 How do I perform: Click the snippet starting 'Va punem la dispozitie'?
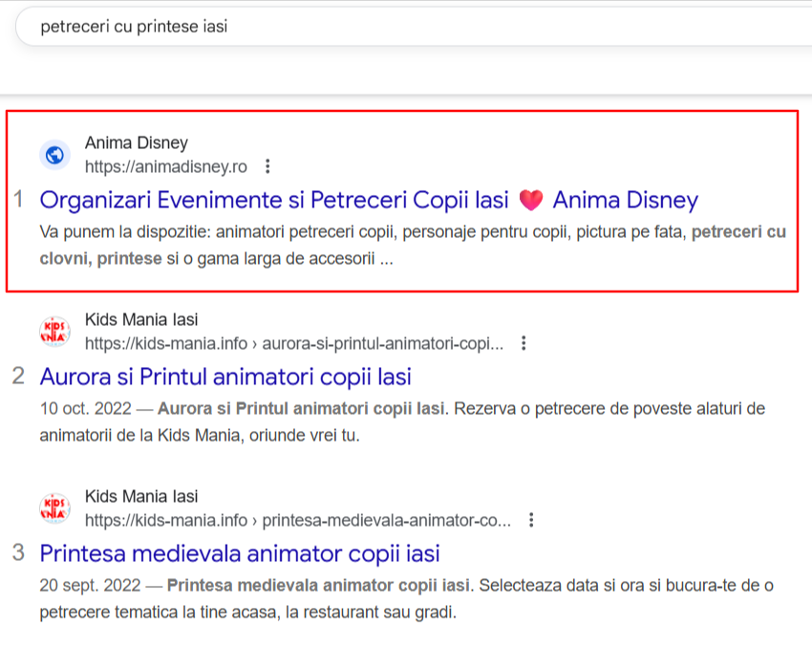(413, 245)
